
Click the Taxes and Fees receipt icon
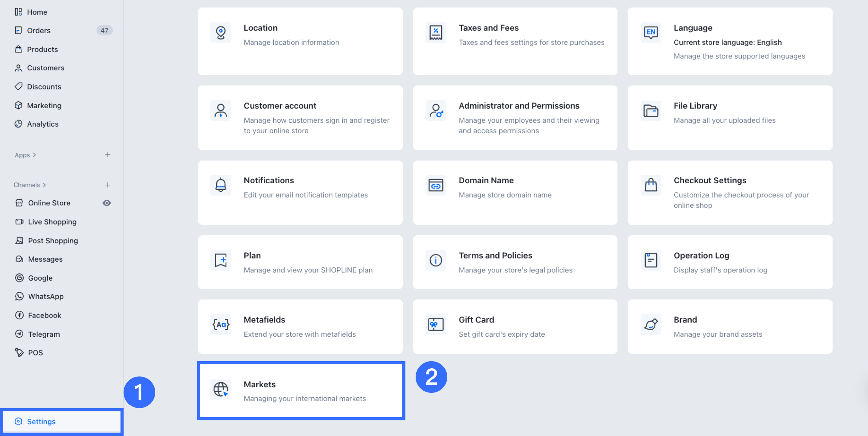click(x=435, y=33)
